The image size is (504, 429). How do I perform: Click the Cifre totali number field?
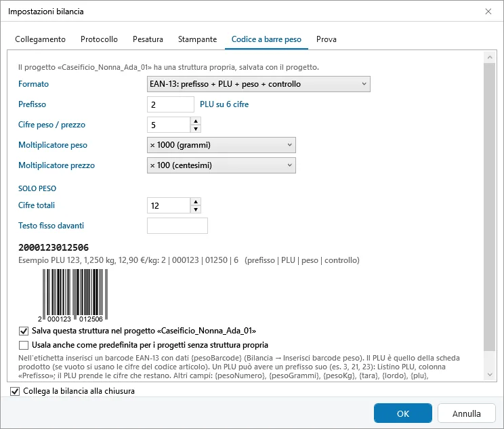tap(169, 205)
